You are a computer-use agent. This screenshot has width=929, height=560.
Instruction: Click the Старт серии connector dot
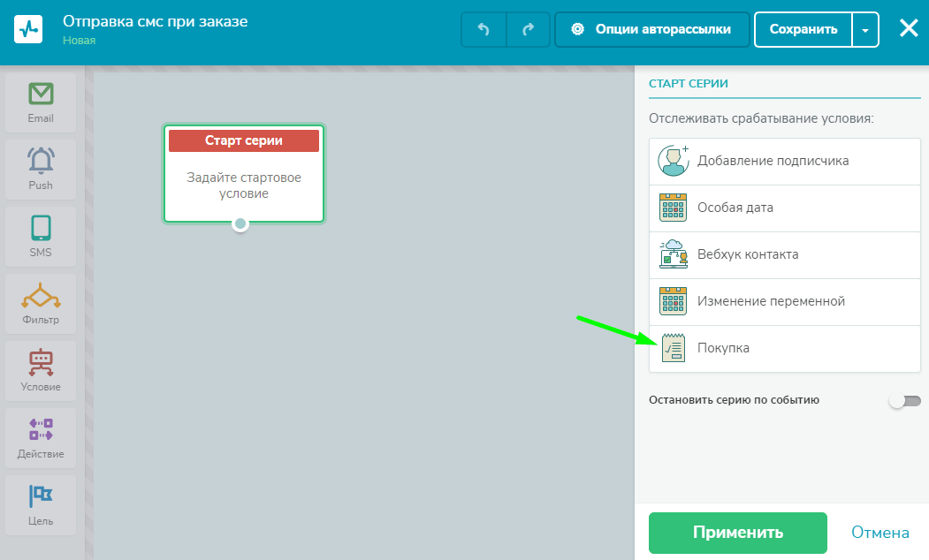tap(240, 223)
